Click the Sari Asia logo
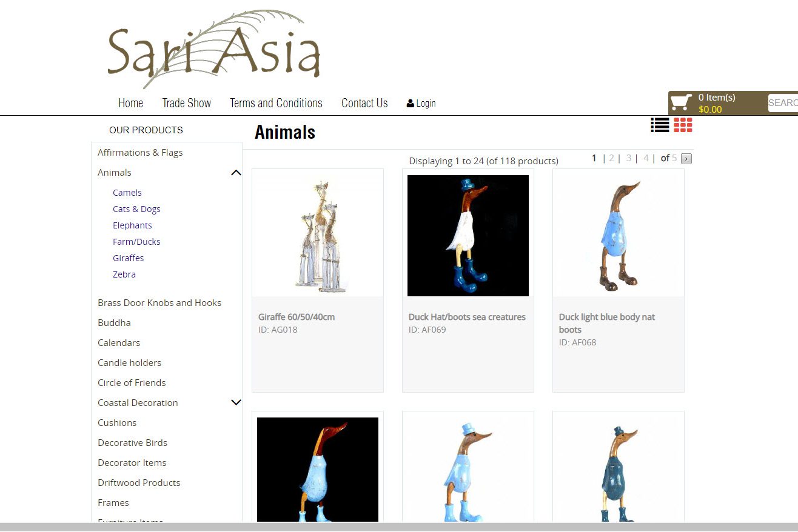 pos(213,50)
